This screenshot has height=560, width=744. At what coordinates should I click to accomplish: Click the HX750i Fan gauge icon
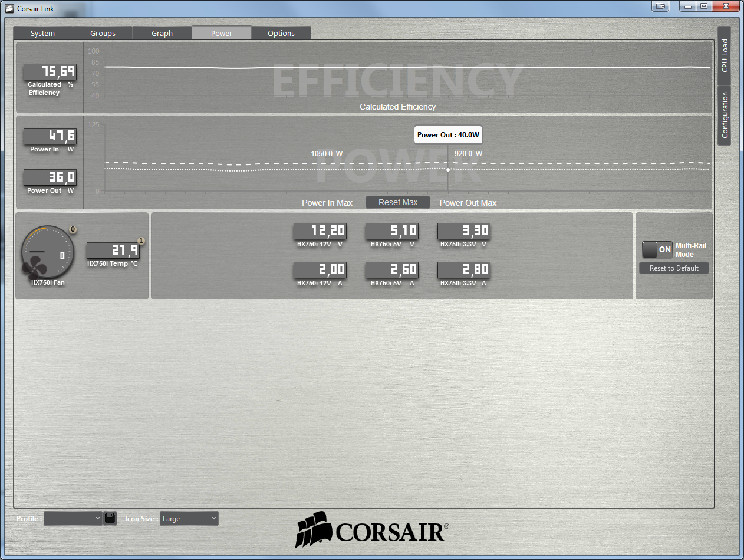coord(48,252)
